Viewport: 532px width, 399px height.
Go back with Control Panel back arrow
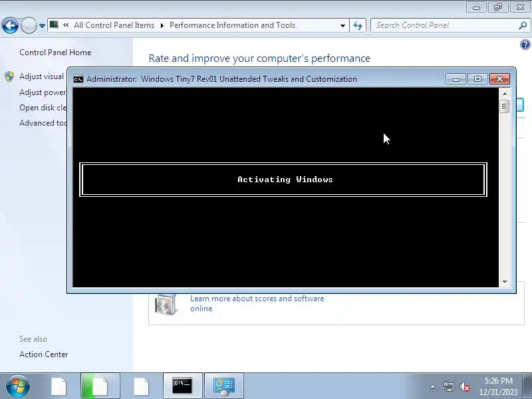click(10, 25)
